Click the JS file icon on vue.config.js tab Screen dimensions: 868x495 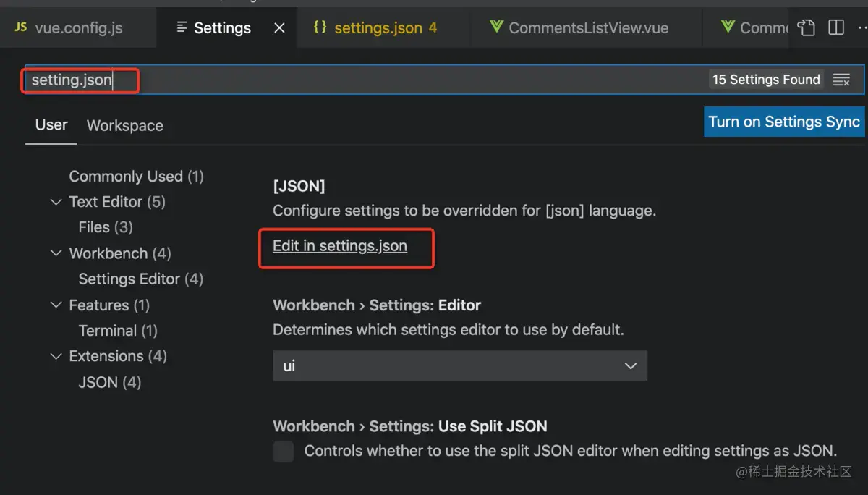(x=21, y=27)
